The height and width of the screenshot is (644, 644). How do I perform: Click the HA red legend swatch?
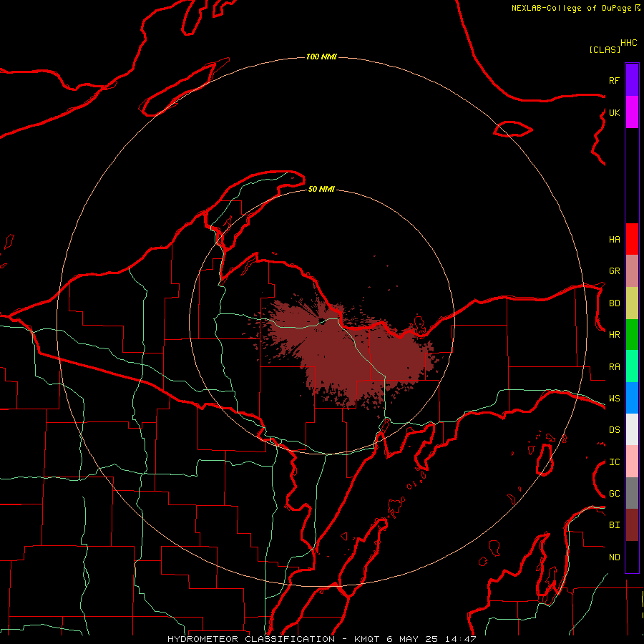(x=632, y=239)
